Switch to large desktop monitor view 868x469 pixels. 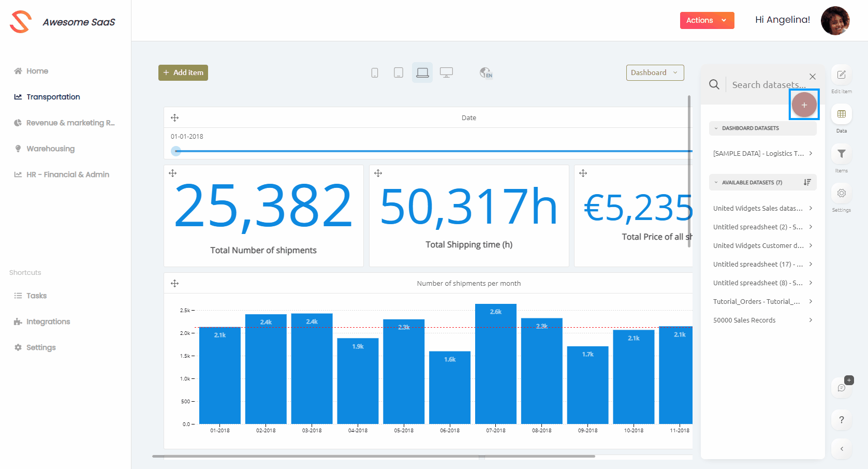point(446,72)
